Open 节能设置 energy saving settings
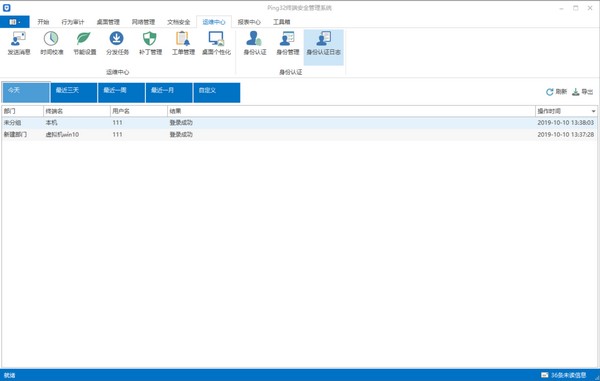 coord(85,44)
